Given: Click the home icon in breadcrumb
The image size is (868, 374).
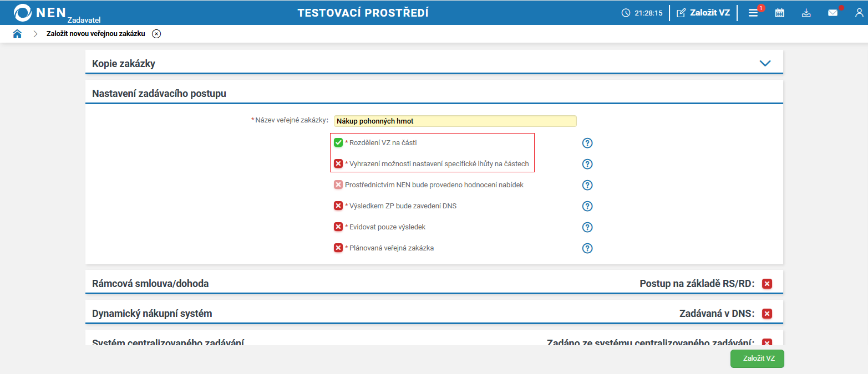Looking at the screenshot, I should (x=17, y=33).
